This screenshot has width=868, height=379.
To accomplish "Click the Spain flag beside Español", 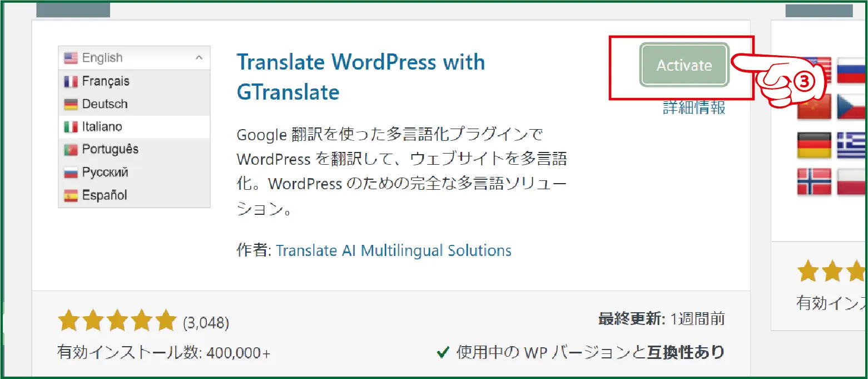I will (x=71, y=195).
